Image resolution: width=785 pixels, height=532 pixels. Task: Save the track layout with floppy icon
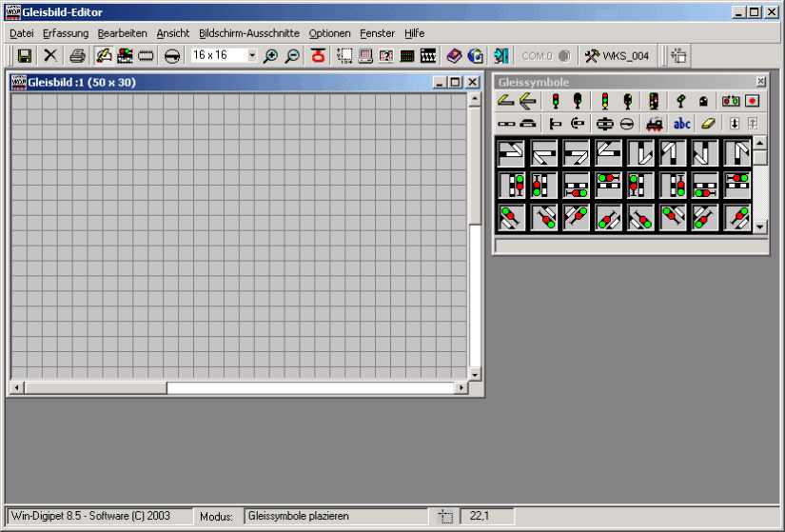point(25,55)
